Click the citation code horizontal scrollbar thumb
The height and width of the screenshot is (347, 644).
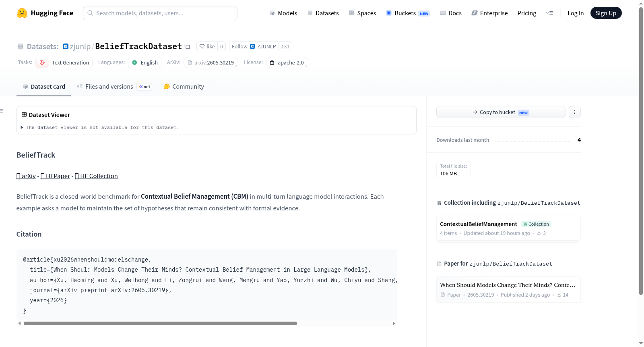click(x=160, y=324)
